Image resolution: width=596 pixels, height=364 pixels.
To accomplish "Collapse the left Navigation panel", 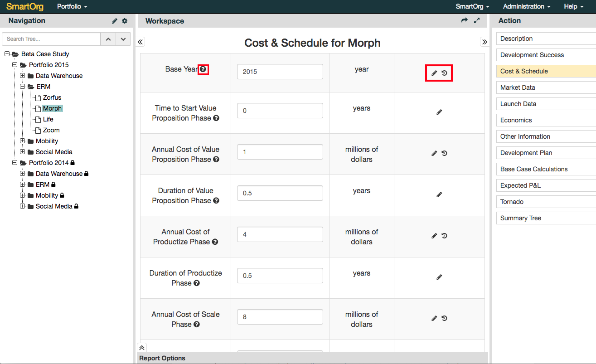I will click(141, 42).
